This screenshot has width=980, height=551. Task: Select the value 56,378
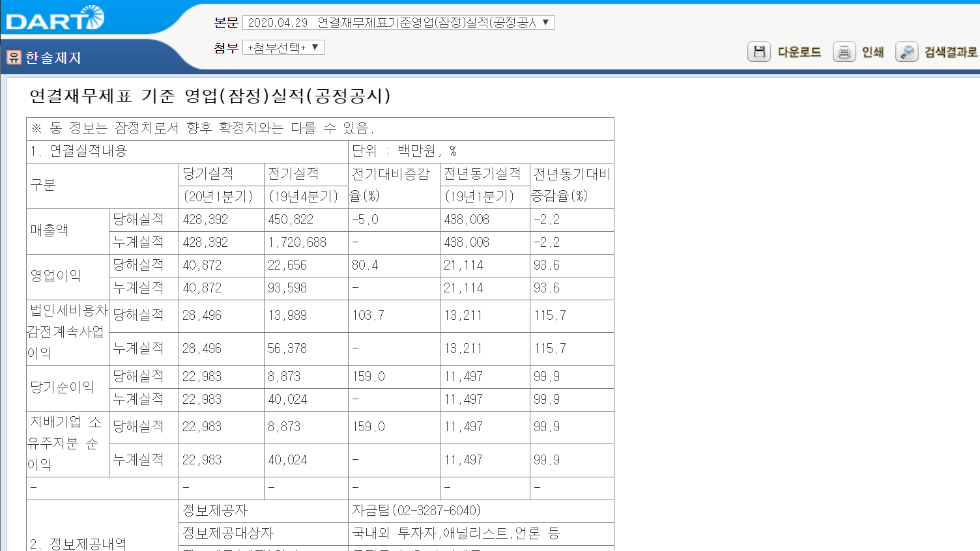coord(287,348)
